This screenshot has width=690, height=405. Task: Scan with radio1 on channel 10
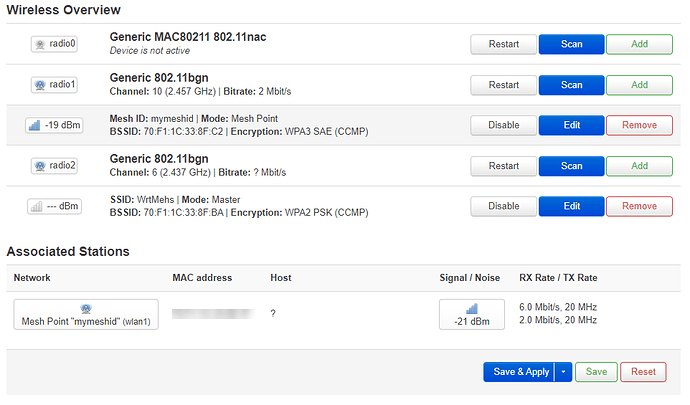click(571, 85)
